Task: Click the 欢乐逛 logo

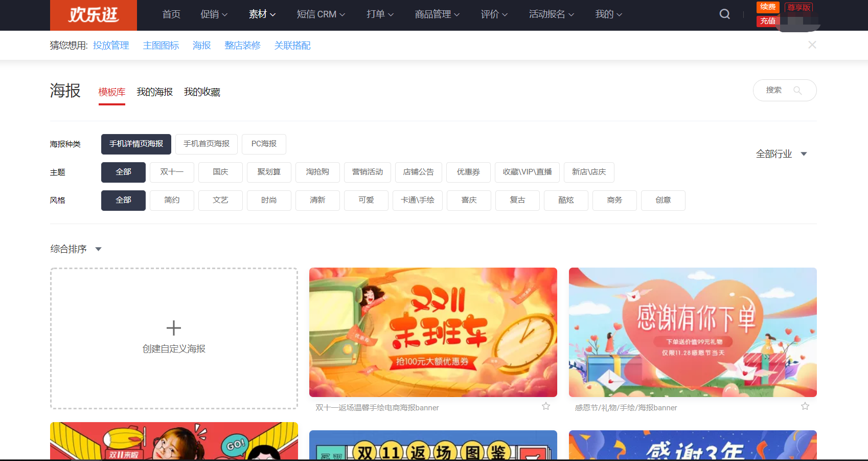Action: pos(94,15)
